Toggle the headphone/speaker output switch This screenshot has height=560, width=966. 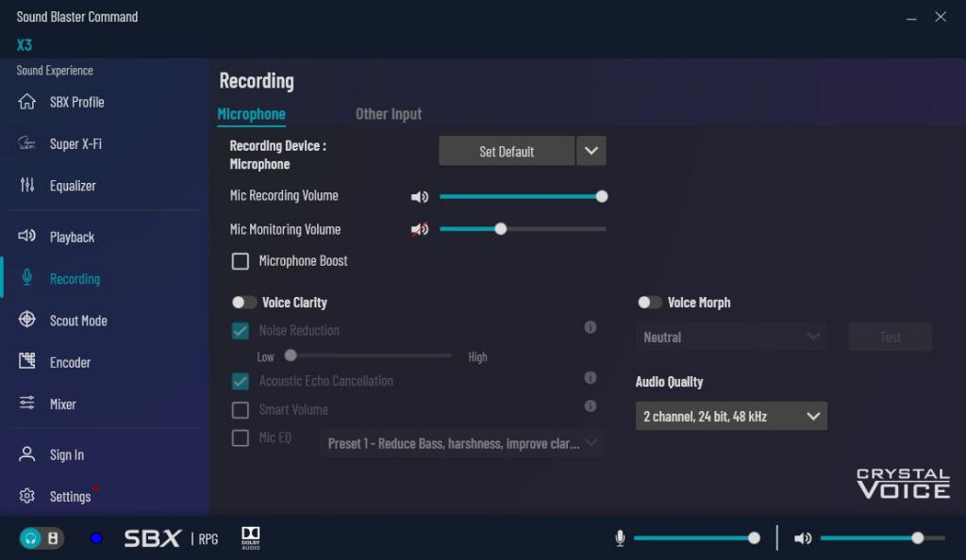click(x=42, y=538)
